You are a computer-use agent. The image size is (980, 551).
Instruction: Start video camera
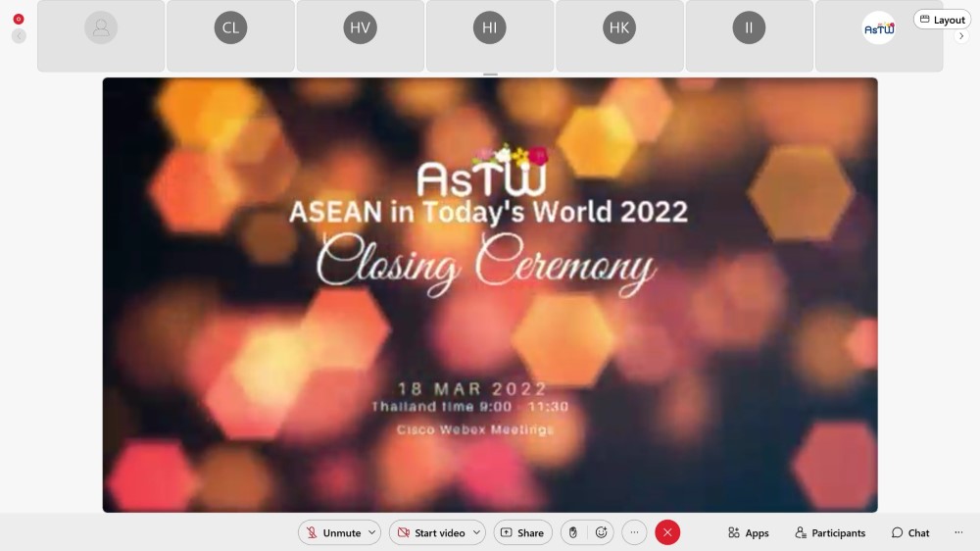(x=431, y=533)
